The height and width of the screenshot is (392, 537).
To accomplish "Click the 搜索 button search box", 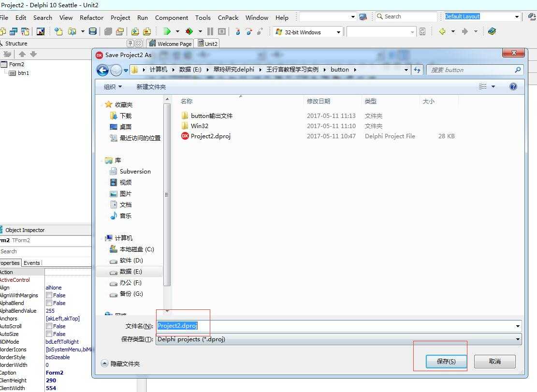I will coord(475,70).
